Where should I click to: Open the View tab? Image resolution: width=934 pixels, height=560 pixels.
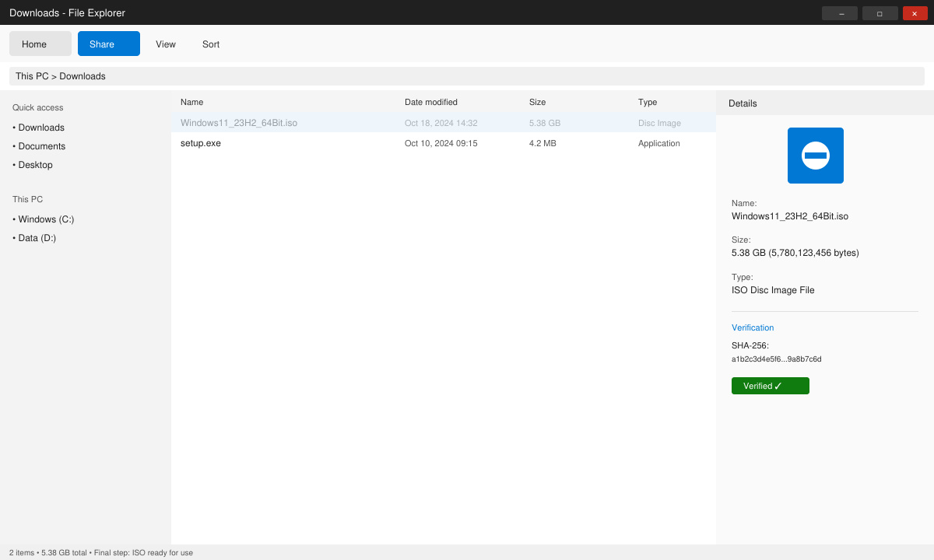click(x=166, y=44)
